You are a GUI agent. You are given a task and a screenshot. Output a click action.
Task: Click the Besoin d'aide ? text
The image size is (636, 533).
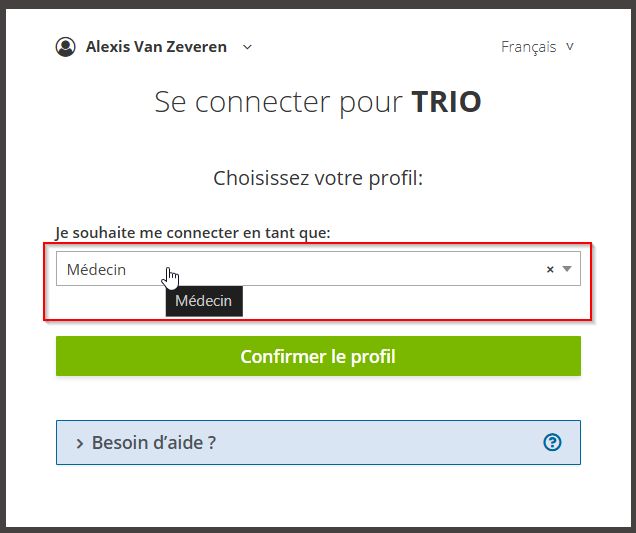pos(154,443)
